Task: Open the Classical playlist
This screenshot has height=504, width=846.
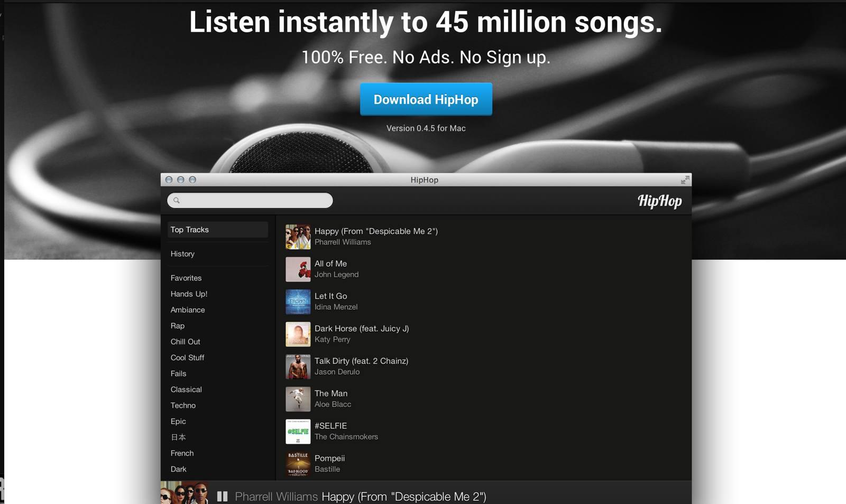Action: pyautogui.click(x=186, y=389)
